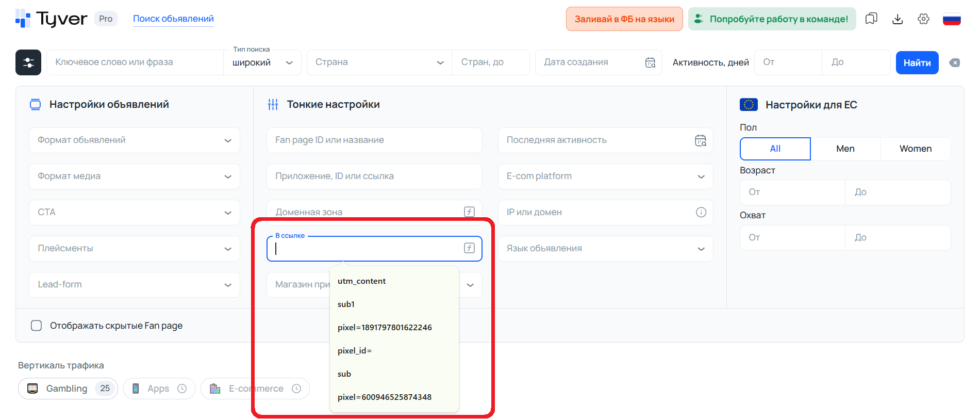Open Тип поиска широкий dropdown
The width and height of the screenshot is (980, 419).
pos(262,62)
